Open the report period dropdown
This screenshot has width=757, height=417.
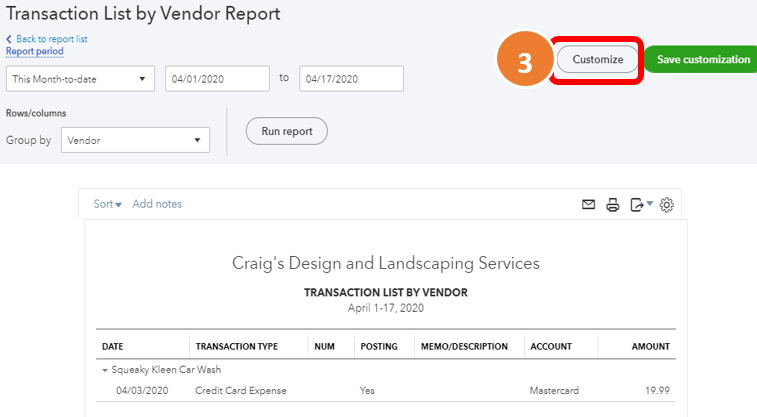[x=81, y=79]
